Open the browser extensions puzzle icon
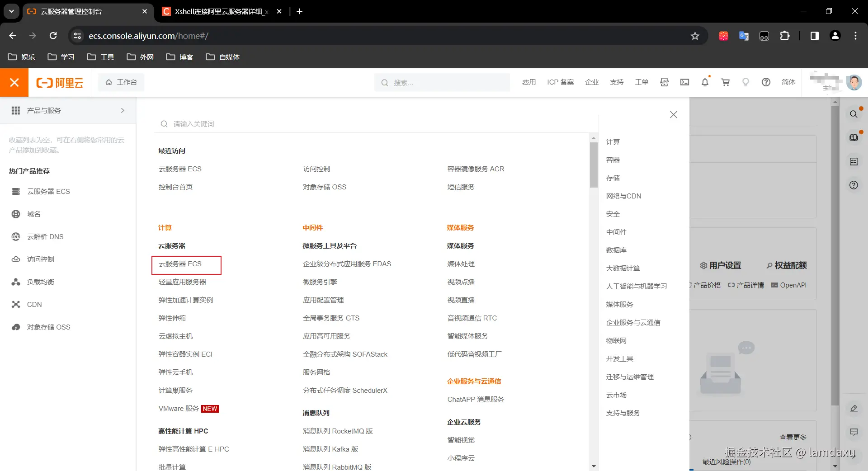This screenshot has width=868, height=471. coord(785,36)
